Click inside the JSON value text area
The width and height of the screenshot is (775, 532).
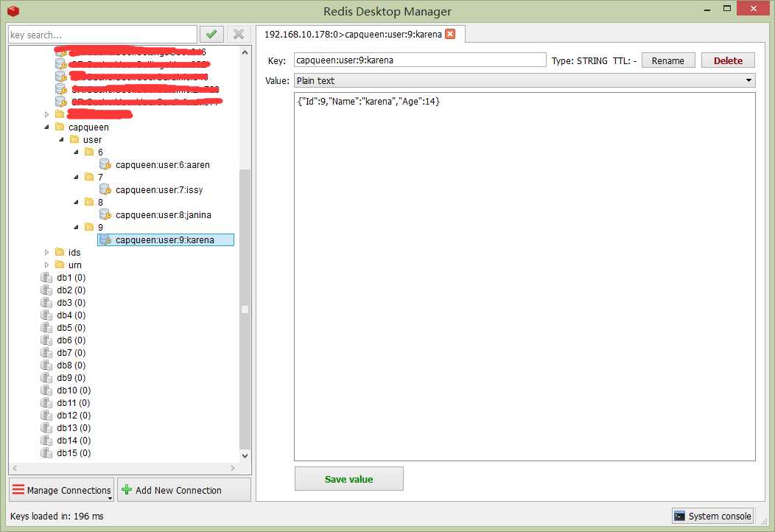(525, 277)
